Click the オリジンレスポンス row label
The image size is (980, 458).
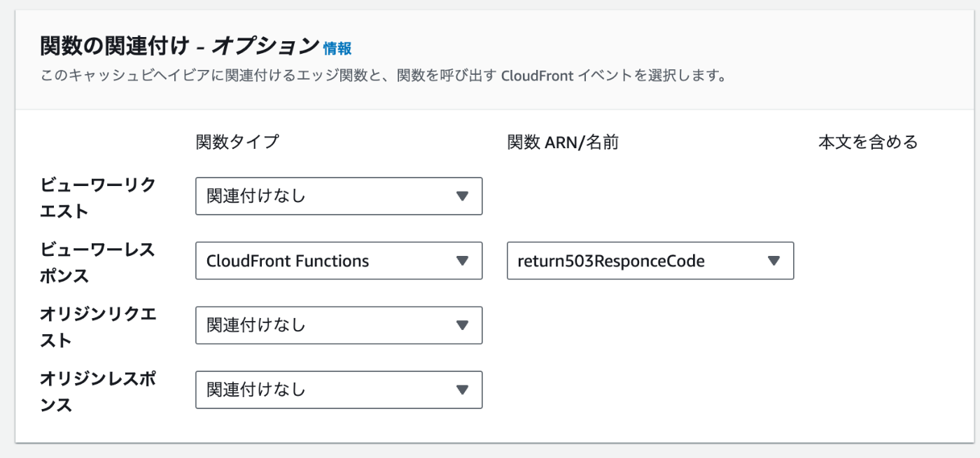[x=98, y=391]
